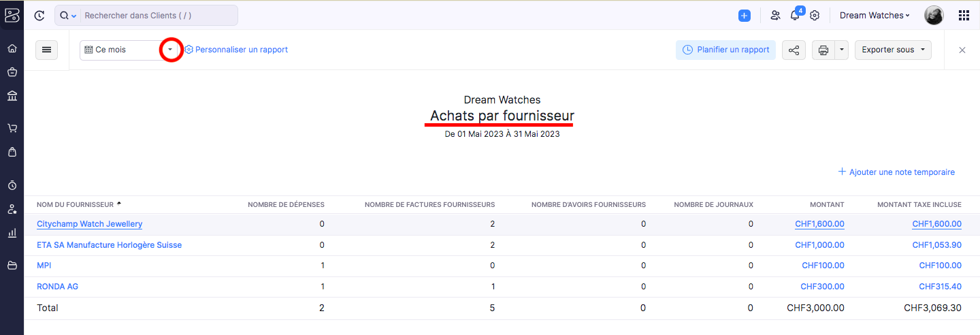
Task: Open the Accountant sidebar icon
Action: coord(12,209)
